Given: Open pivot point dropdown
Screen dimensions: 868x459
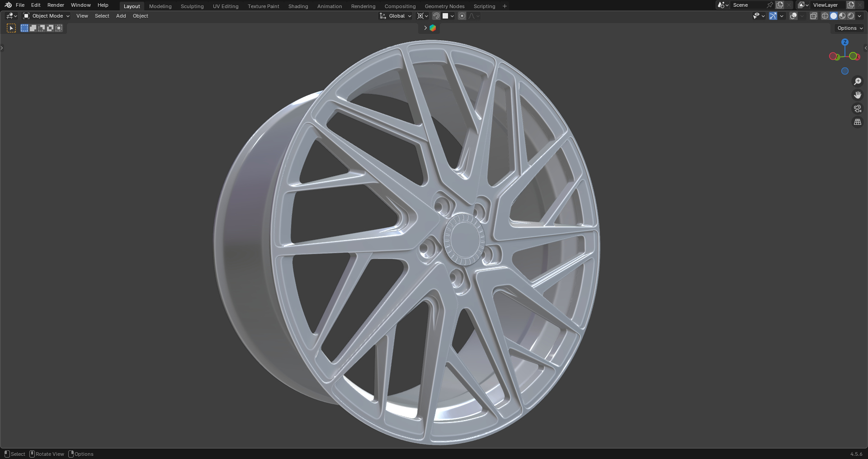Looking at the screenshot, I should pyautogui.click(x=422, y=16).
